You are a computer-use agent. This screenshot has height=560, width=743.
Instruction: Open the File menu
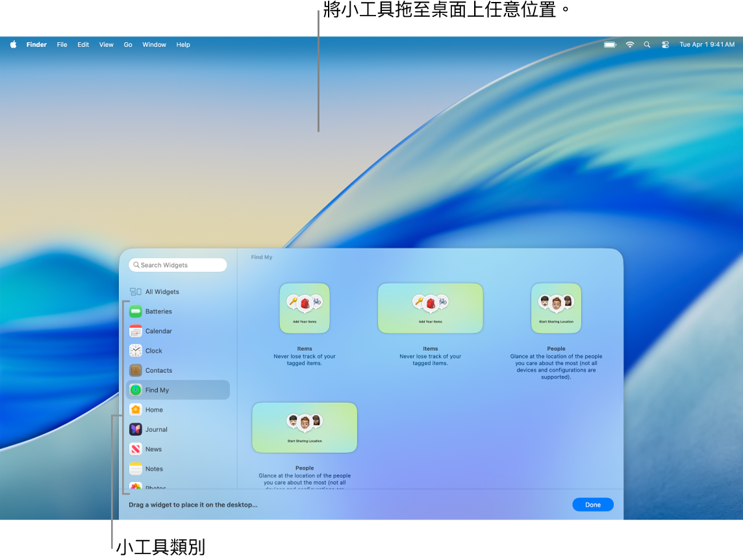click(62, 45)
